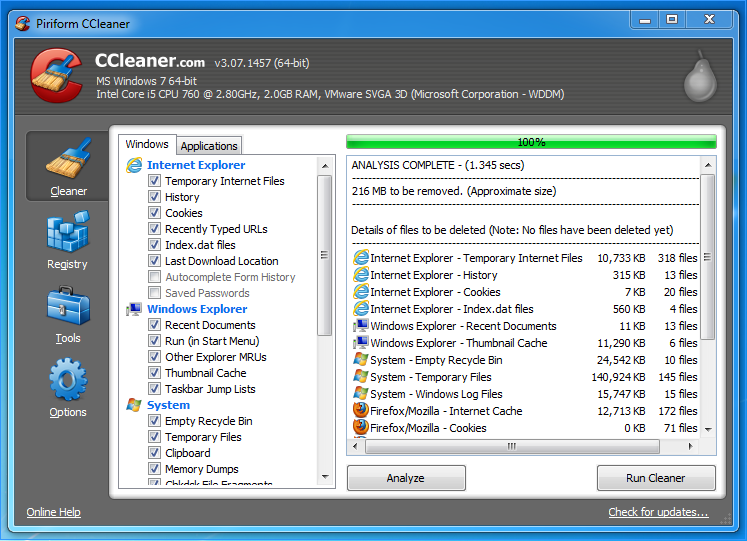
Task: Uncheck Empty Recycle Bin option
Action: [x=154, y=421]
